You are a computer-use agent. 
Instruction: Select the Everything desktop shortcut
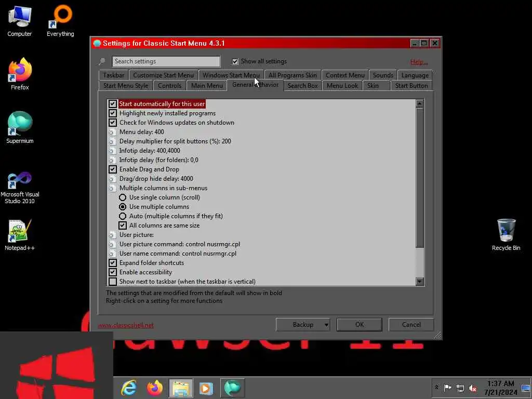click(60, 21)
